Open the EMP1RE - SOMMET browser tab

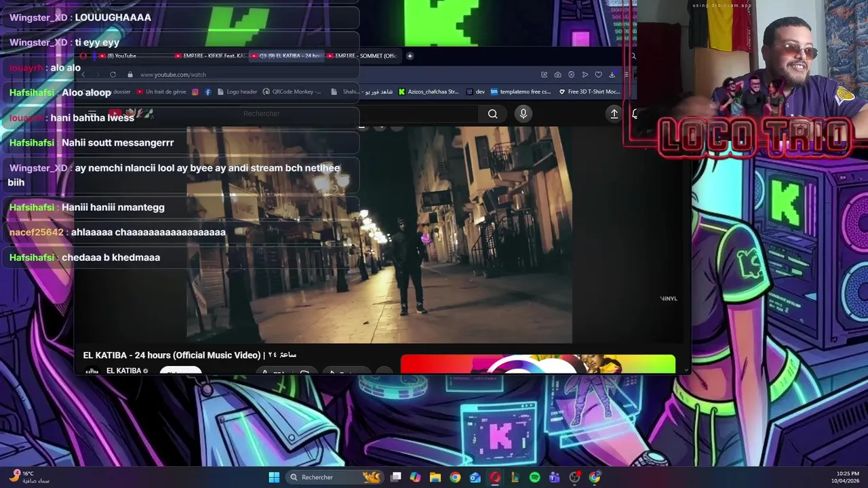click(x=363, y=56)
